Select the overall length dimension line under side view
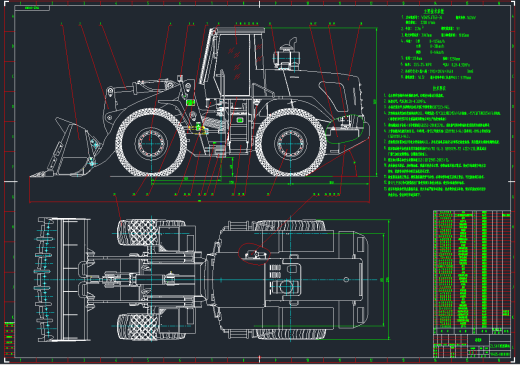Screen dimensions: 520x365 point(199,201)
